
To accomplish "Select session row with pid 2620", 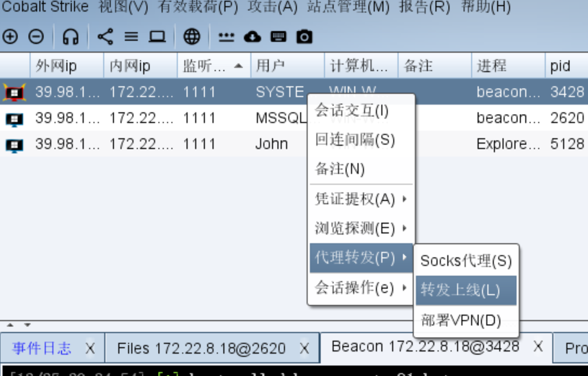I will (x=294, y=118).
